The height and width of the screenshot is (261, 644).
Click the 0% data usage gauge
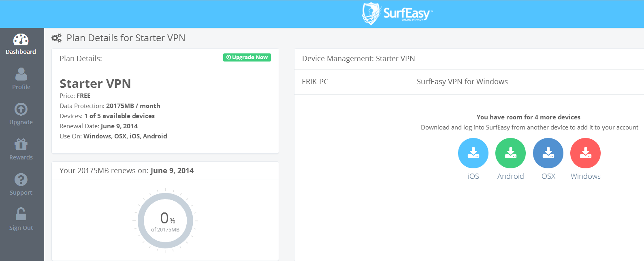(165, 221)
